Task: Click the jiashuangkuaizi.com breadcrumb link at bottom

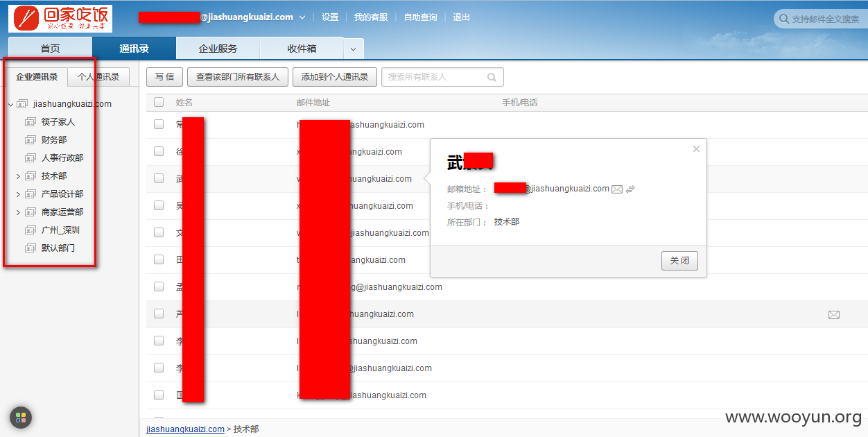Action: (185, 429)
